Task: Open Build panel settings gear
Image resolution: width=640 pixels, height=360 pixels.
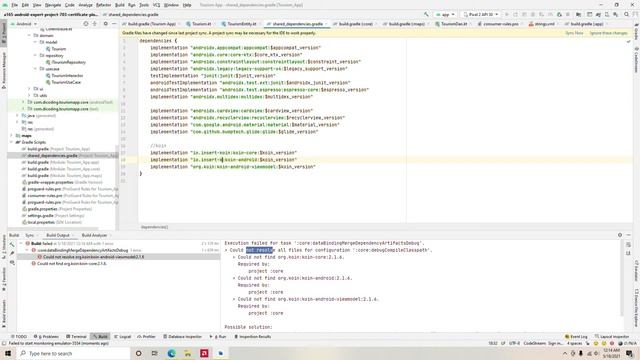Action: tap(620, 235)
